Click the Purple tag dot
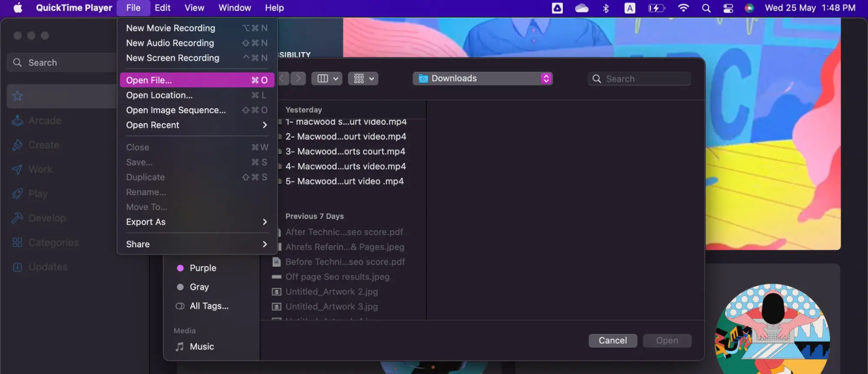Screen dimensions: 868x374 click(180, 268)
